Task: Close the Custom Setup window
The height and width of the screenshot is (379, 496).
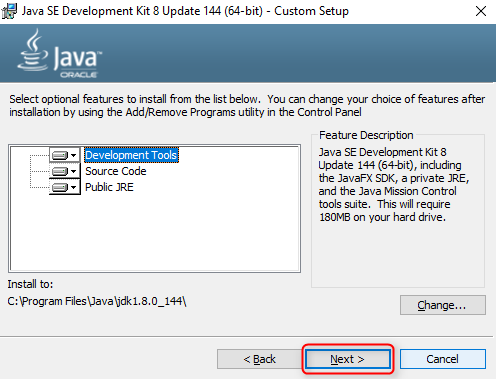Action: (481, 11)
